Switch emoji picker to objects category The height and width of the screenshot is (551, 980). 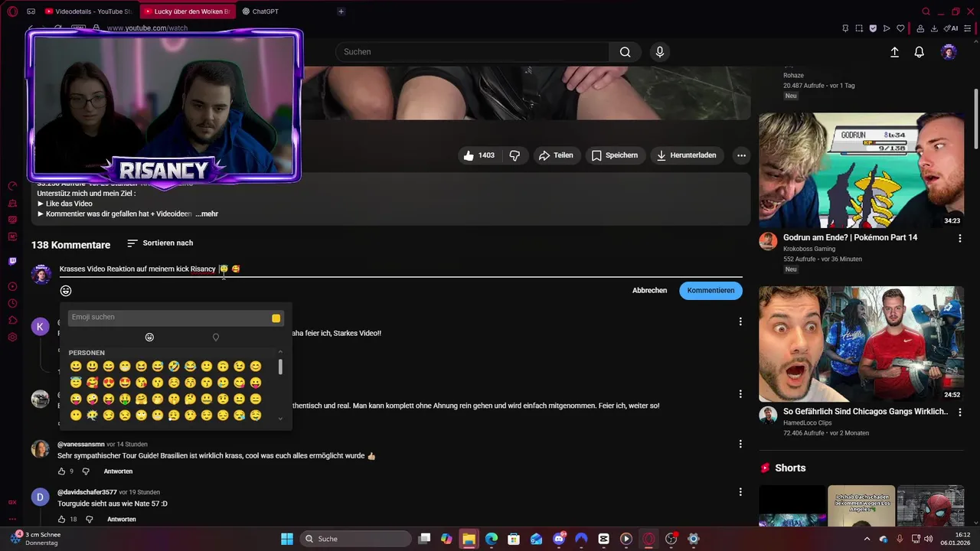pyautogui.click(x=216, y=337)
